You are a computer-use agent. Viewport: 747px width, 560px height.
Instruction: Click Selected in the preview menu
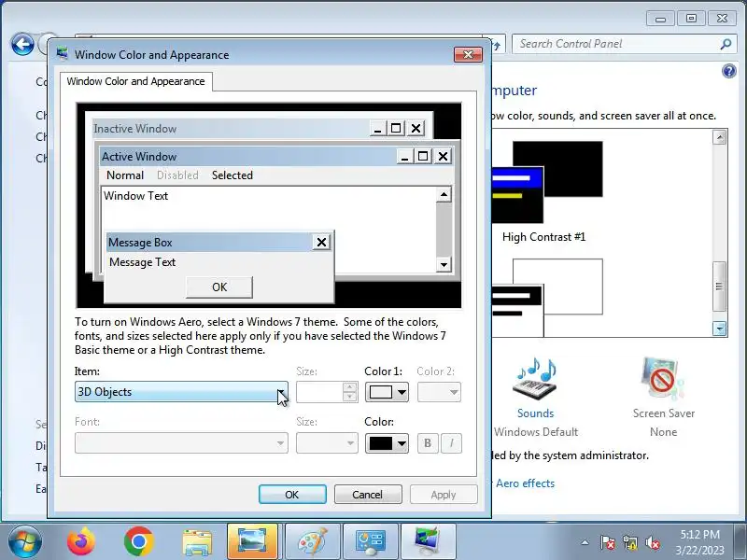coord(232,175)
